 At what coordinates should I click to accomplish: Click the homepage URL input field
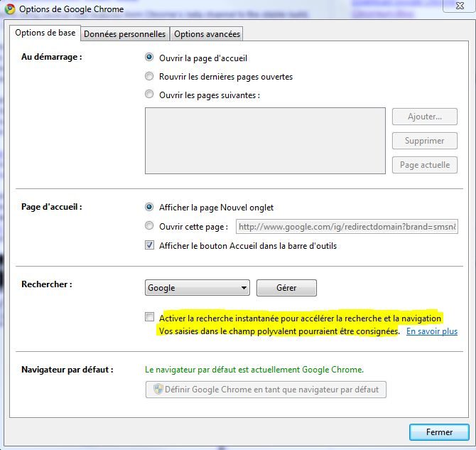[x=347, y=227]
